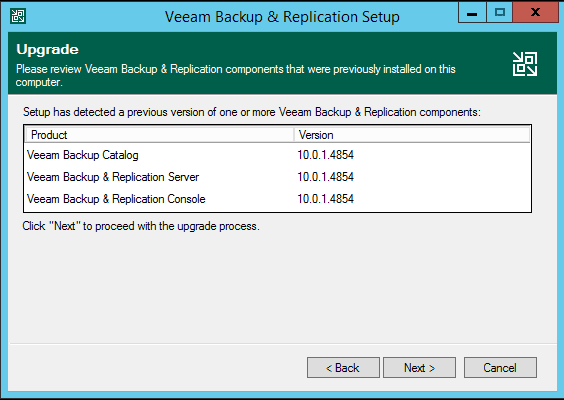Click version number of Backup Catalog
Viewport: 564px width, 400px height.
point(326,155)
